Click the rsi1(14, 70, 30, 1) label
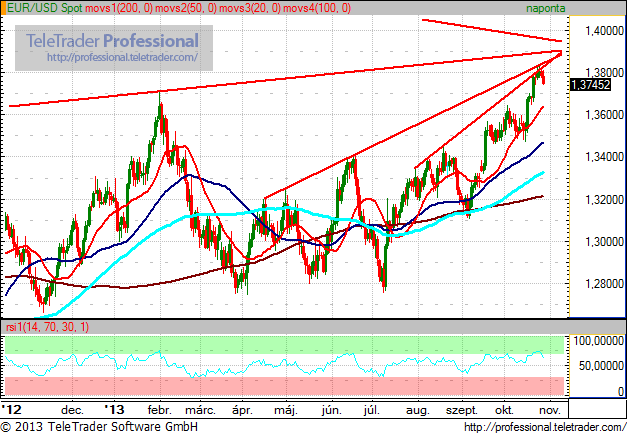627x436 pixels. click(47, 327)
